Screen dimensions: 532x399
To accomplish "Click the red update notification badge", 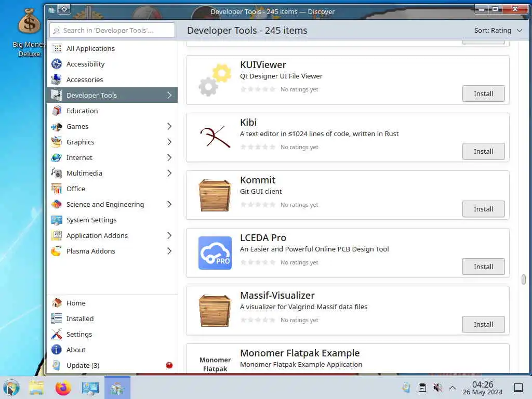I will click(169, 365).
